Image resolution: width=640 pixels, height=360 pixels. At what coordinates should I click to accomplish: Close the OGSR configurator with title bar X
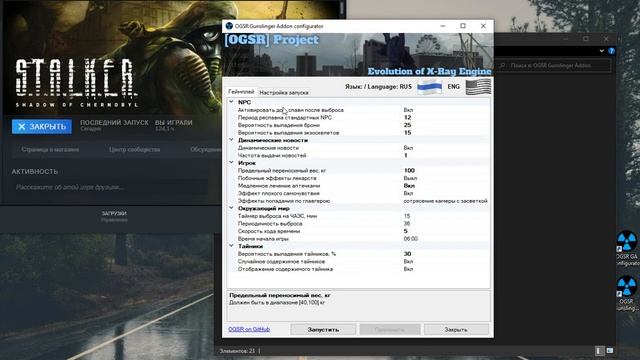point(483,26)
